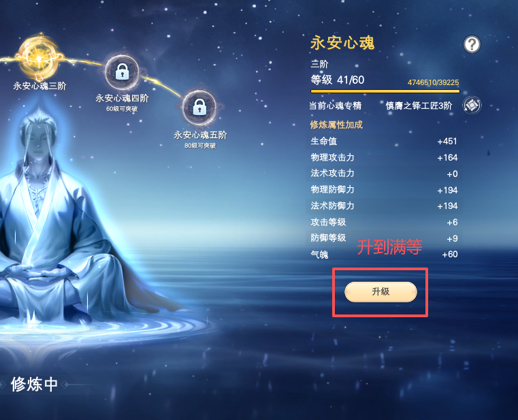This screenshot has height=420, width=518.
Task: Open the question mark help icon
Action: [472, 44]
